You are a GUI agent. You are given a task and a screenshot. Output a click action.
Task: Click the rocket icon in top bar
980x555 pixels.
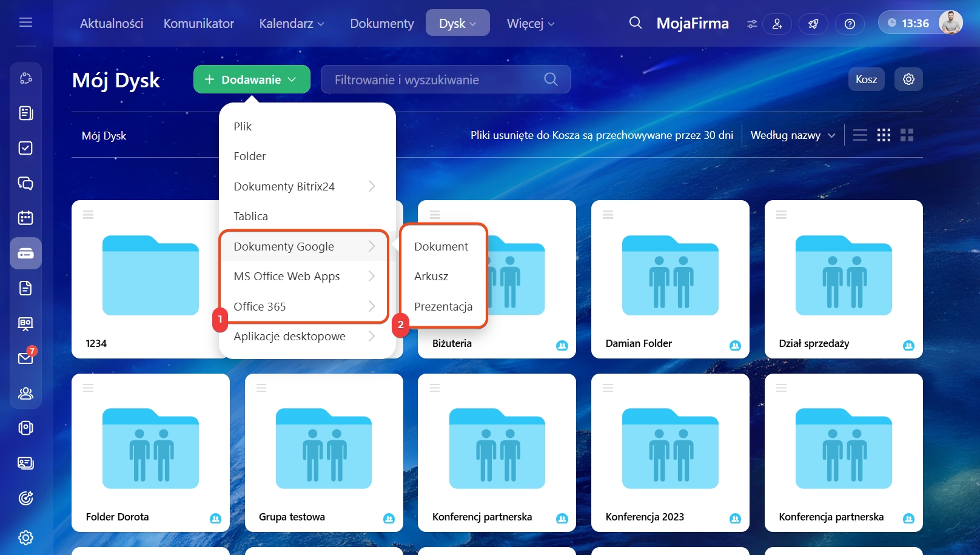point(813,24)
